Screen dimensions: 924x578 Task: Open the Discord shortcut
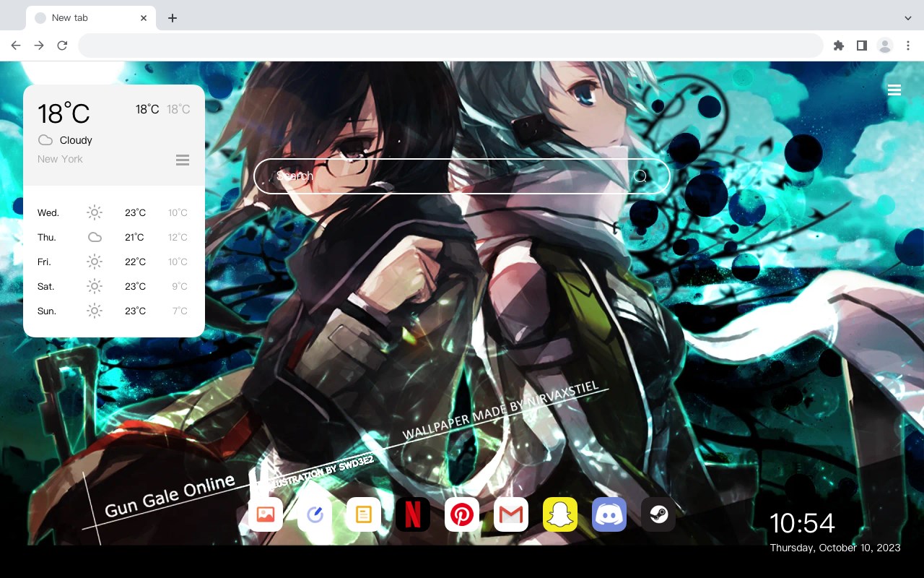click(609, 514)
